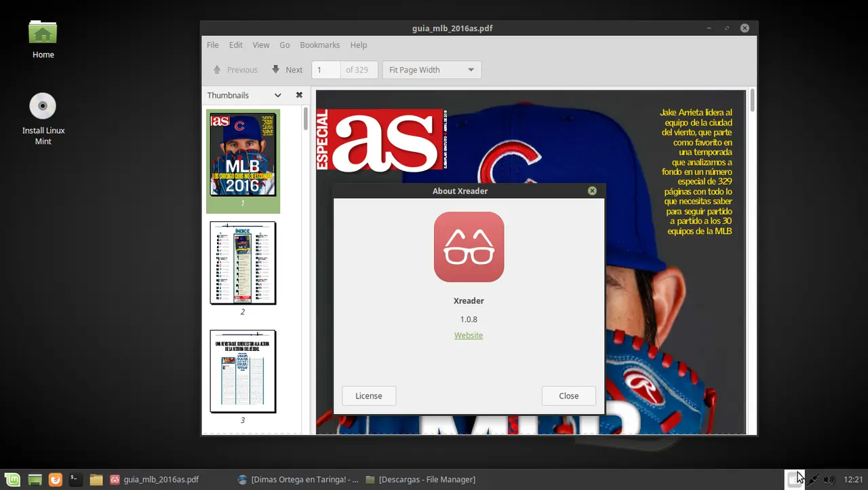Image resolution: width=868 pixels, height=490 pixels.
Task: Open the Fit Page Width zoom dropdown
Action: (431, 69)
